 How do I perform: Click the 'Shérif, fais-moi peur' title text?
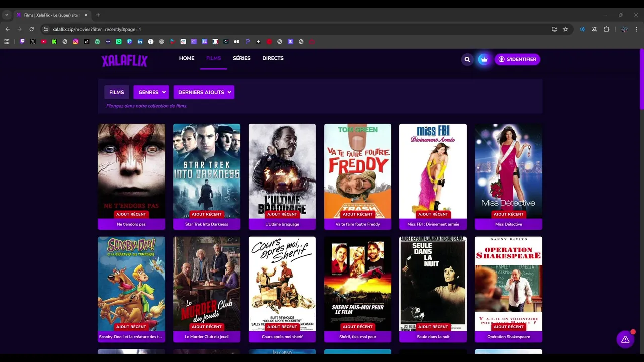coord(358,337)
